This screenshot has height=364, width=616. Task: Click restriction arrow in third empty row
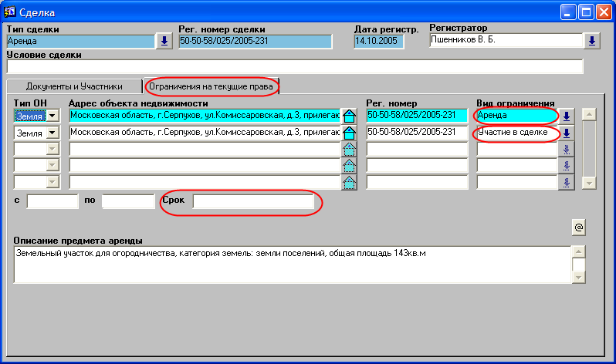(566, 149)
